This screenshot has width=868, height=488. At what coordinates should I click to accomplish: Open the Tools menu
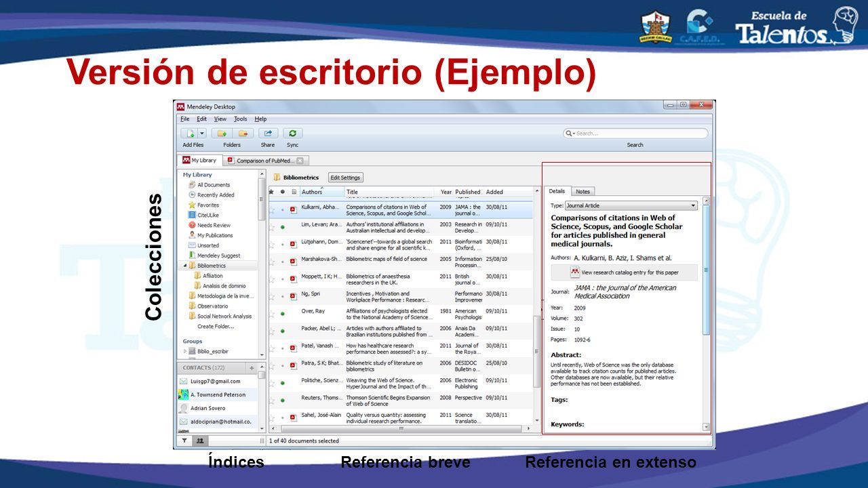point(241,119)
